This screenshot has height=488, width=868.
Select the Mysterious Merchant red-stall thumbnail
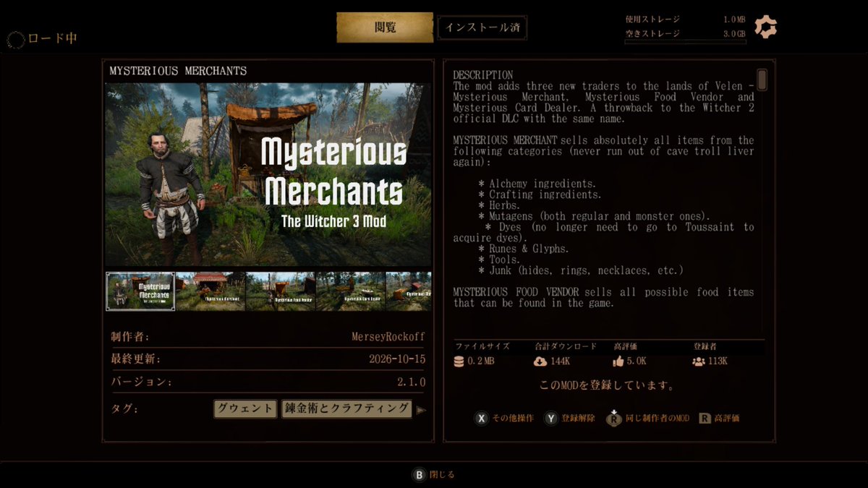[210, 291]
